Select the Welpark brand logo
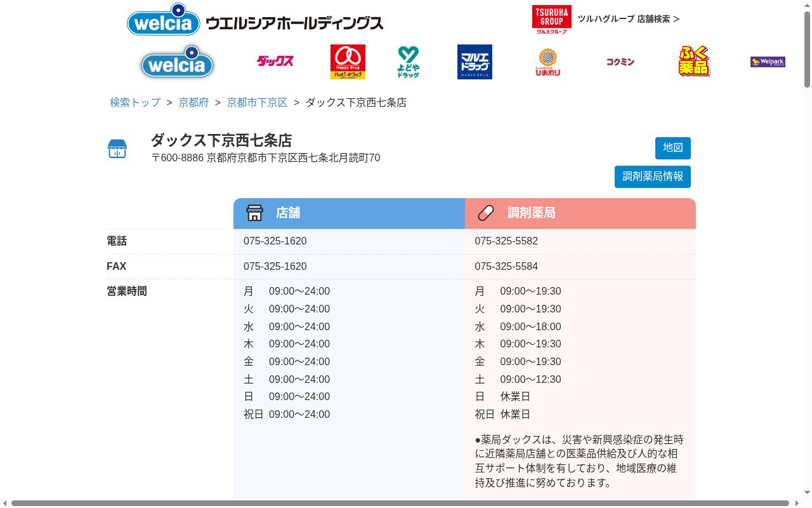This screenshot has width=812, height=508. pyautogui.click(x=768, y=62)
